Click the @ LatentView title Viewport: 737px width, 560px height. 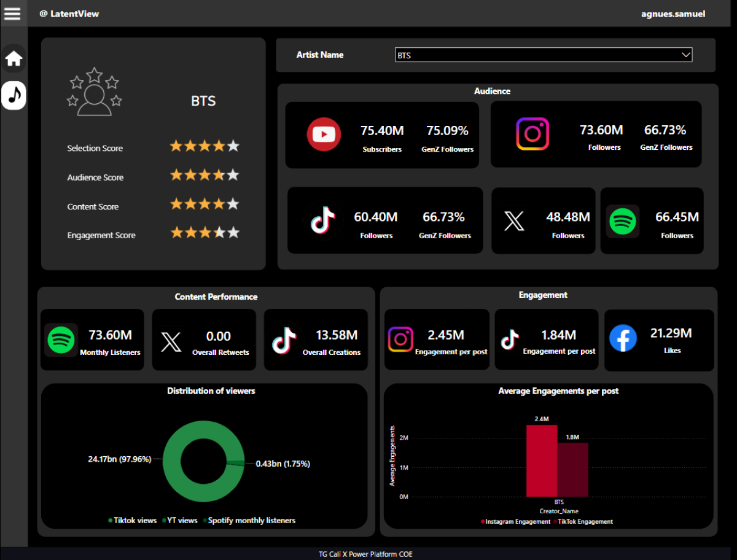pyautogui.click(x=69, y=14)
